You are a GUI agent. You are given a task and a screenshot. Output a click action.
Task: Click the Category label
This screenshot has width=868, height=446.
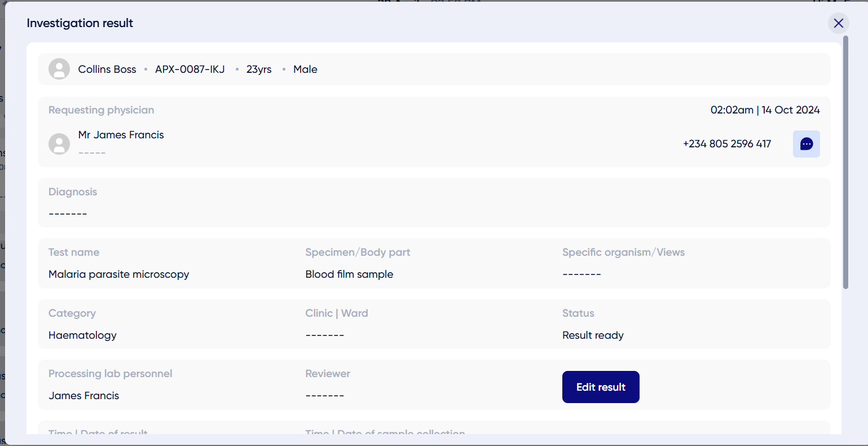pyautogui.click(x=72, y=313)
